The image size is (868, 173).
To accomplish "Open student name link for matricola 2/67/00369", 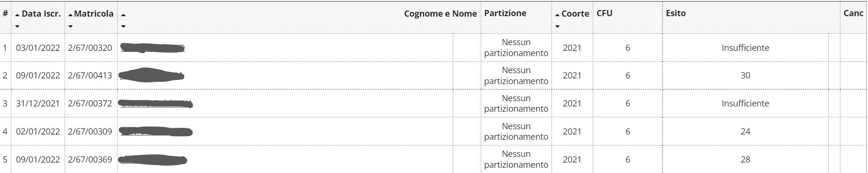I will (152, 159).
